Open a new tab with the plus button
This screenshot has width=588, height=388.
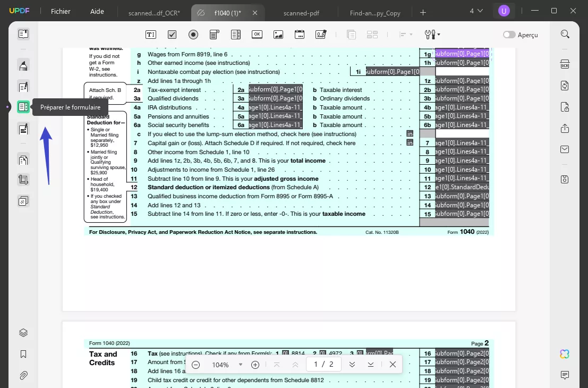click(x=422, y=11)
